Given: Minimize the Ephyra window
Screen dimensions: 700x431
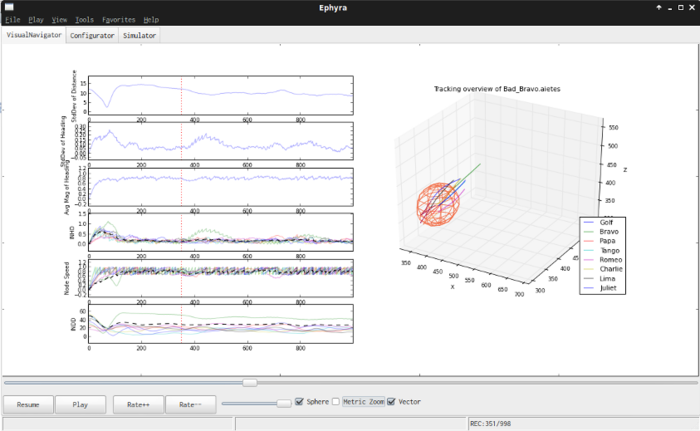Looking at the screenshot, I should 670,8.
